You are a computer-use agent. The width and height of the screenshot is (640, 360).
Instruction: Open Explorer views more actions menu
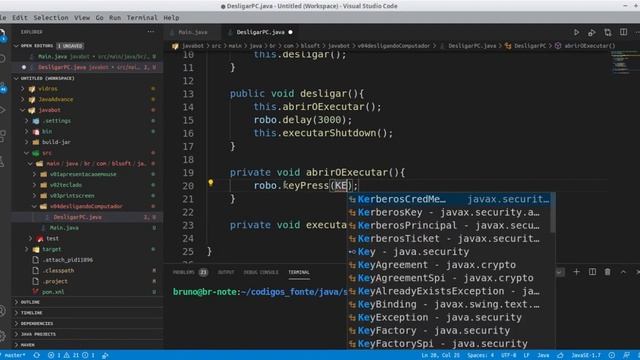pyautogui.click(x=151, y=31)
